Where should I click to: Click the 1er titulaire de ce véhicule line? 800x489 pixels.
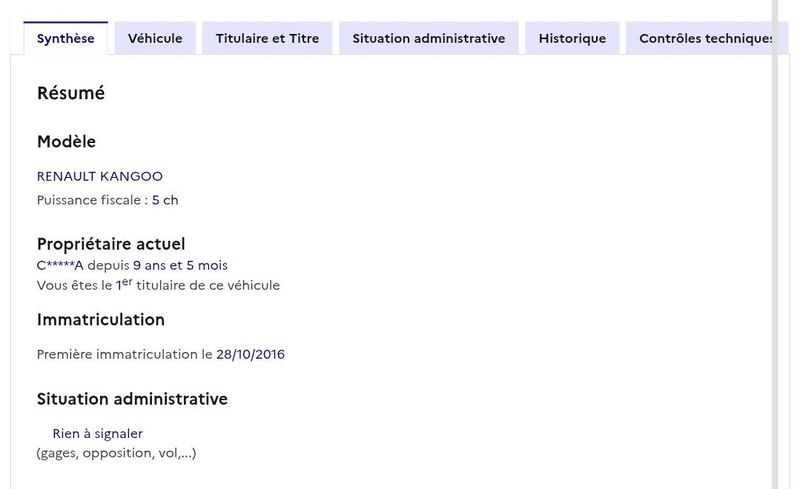158,285
